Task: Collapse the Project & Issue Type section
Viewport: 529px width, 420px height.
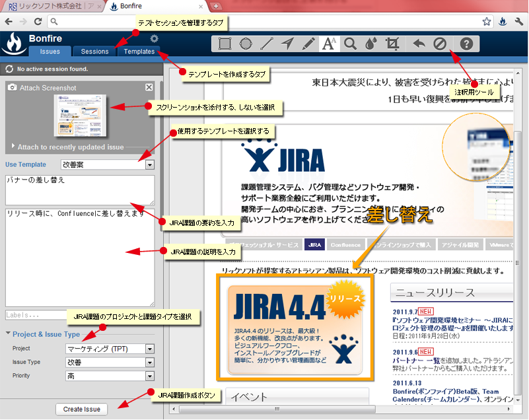Action: (8, 333)
